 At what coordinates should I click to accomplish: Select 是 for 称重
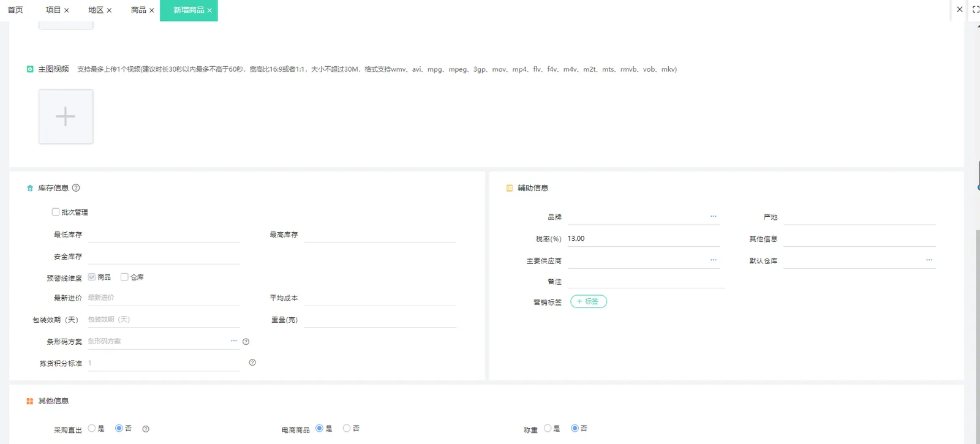click(548, 428)
